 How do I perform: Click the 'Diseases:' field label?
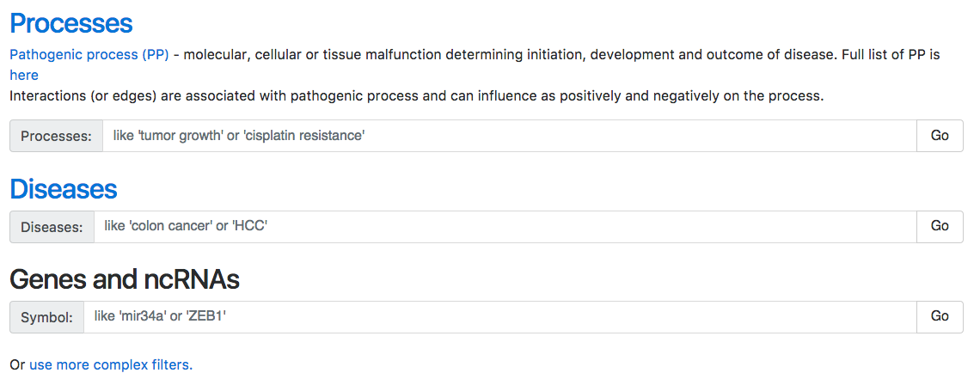(52, 227)
